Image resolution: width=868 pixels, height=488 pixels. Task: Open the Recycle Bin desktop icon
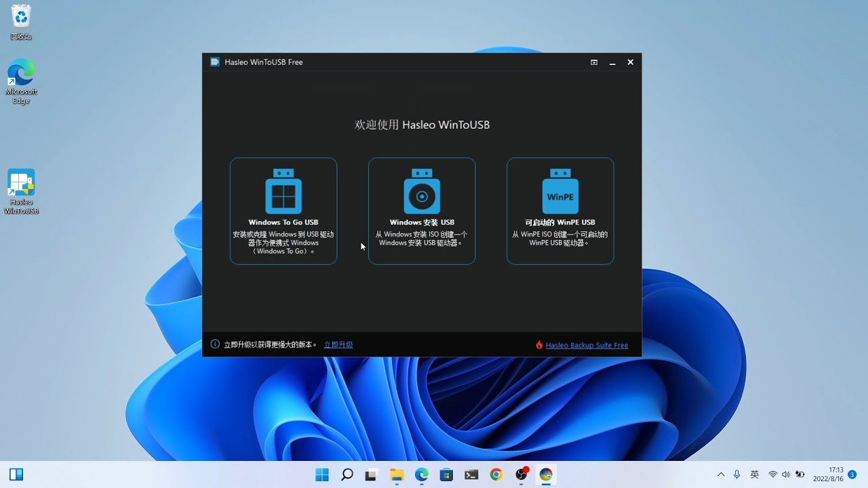pyautogui.click(x=21, y=22)
